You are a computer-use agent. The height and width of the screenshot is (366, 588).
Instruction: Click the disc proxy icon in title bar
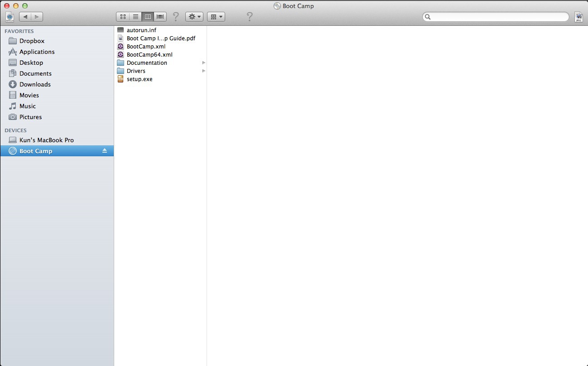tap(277, 6)
